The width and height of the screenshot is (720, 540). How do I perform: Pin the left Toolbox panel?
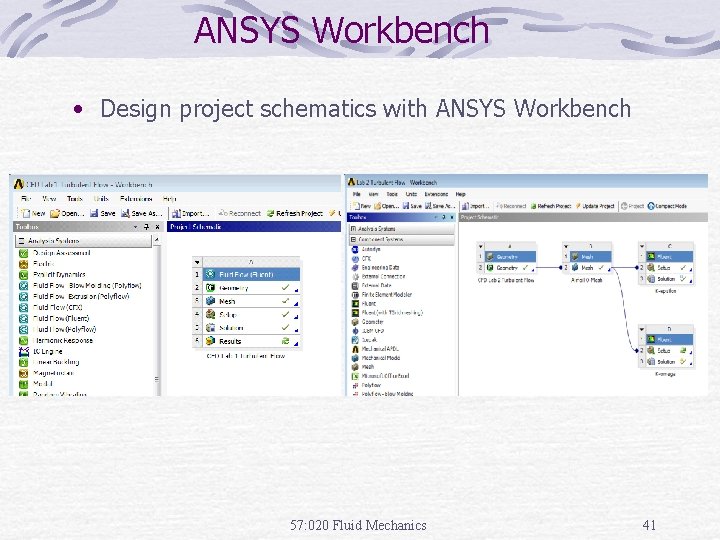[x=146, y=227]
